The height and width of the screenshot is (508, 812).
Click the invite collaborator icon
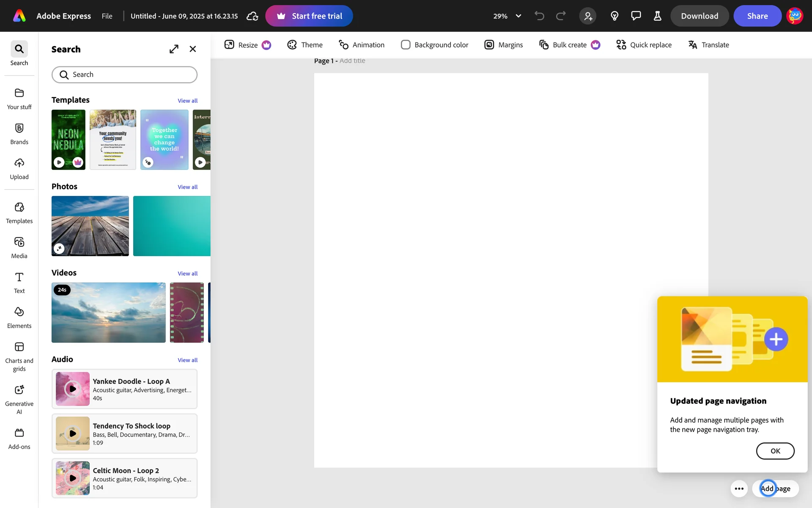pos(588,16)
